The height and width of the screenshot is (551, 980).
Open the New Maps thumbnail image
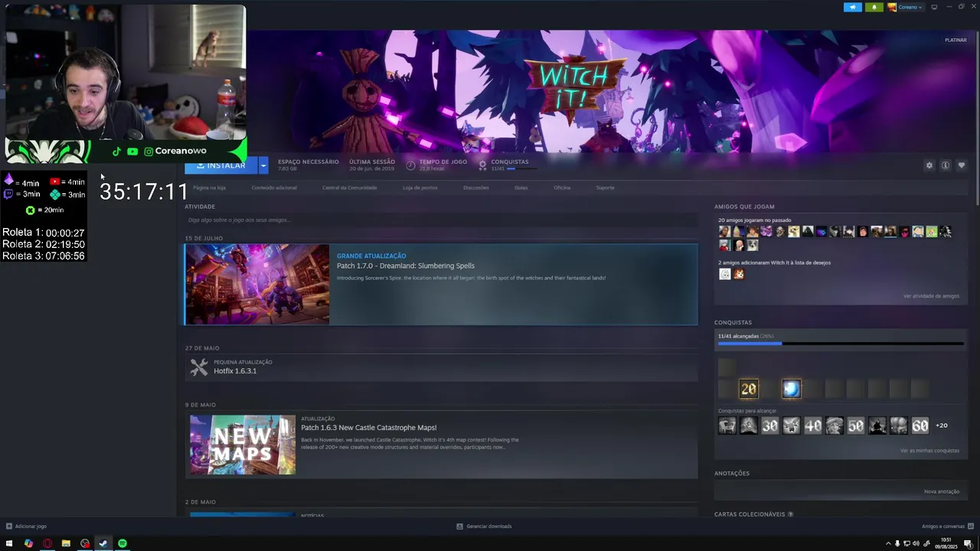coord(243,445)
